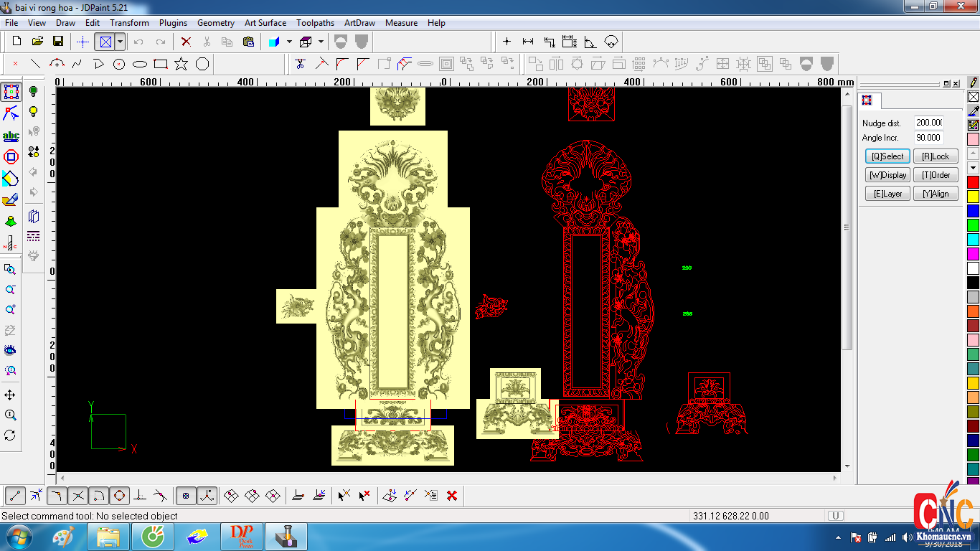Open the Toolpaths menu

click(315, 23)
